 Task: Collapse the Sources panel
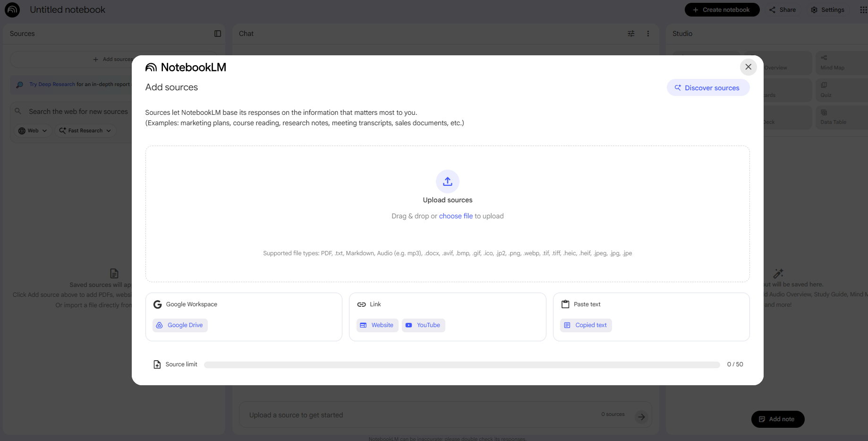pyautogui.click(x=218, y=34)
